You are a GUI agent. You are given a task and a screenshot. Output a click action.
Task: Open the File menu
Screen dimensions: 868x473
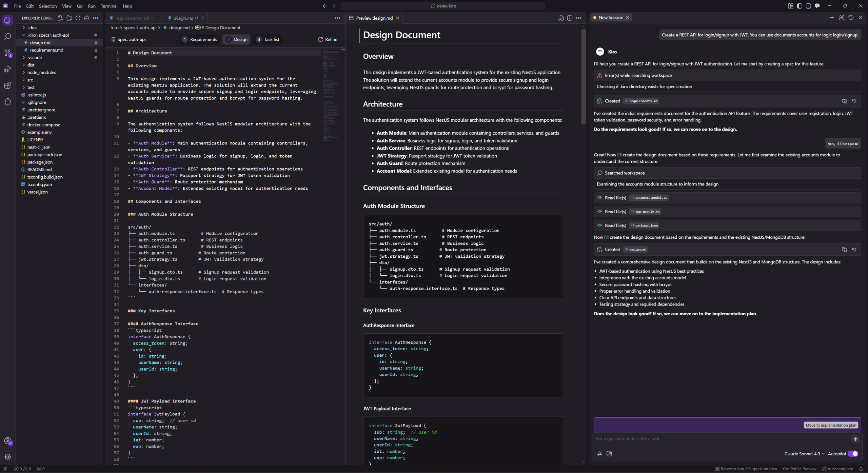(x=17, y=6)
